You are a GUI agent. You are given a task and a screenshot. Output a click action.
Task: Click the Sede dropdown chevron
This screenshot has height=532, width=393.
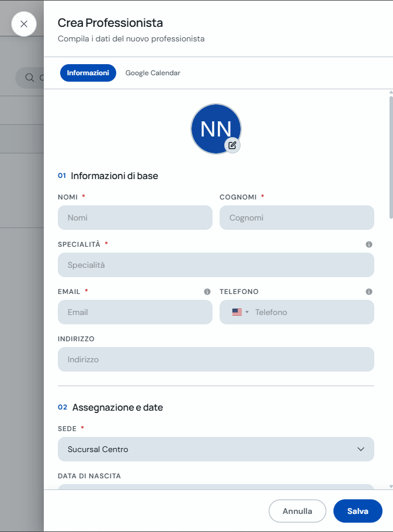(x=361, y=449)
